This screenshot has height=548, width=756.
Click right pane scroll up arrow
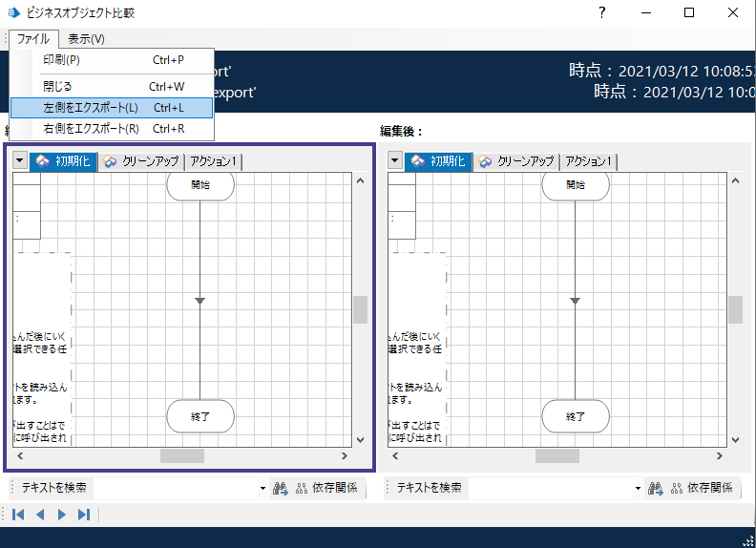(736, 180)
